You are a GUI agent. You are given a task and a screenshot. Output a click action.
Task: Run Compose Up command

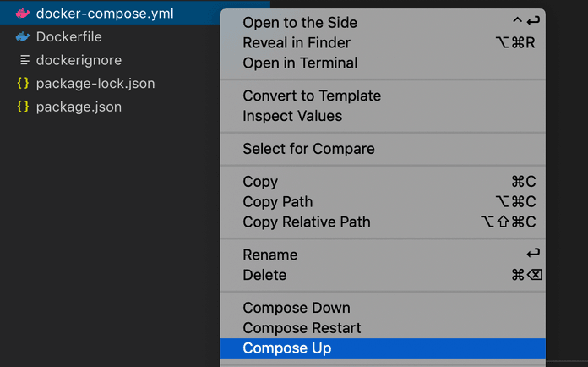pyautogui.click(x=287, y=348)
